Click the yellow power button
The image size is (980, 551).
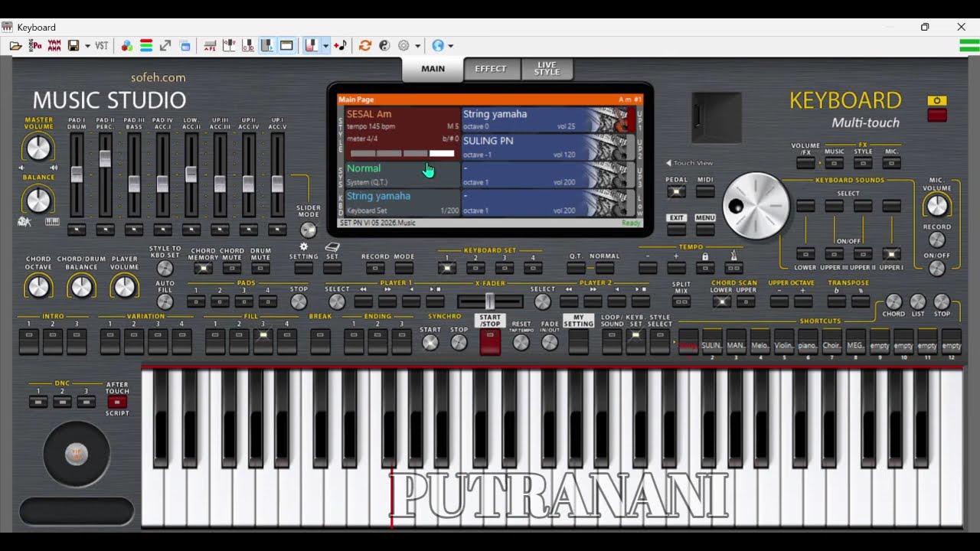937,101
